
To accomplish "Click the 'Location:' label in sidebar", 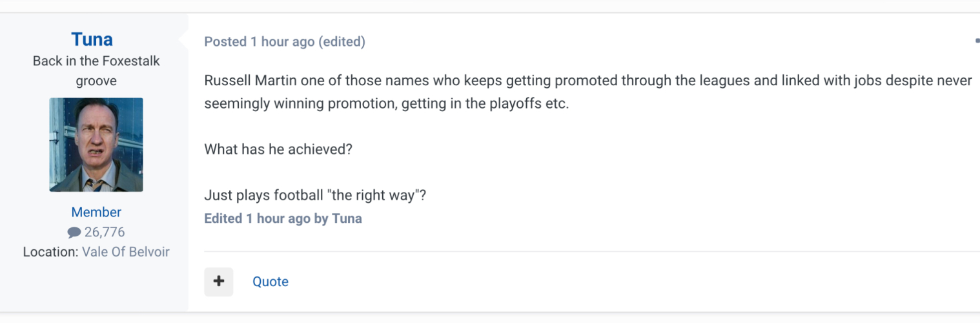I will click(x=50, y=252).
